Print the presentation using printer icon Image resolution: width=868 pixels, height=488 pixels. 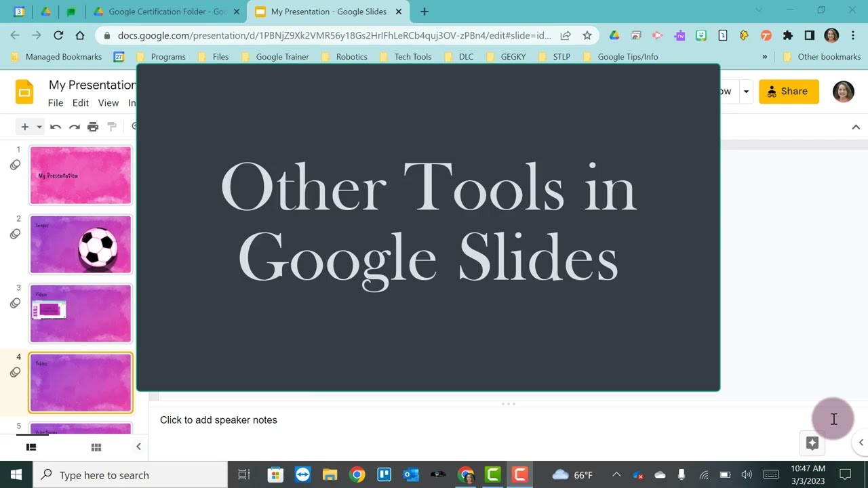click(93, 127)
